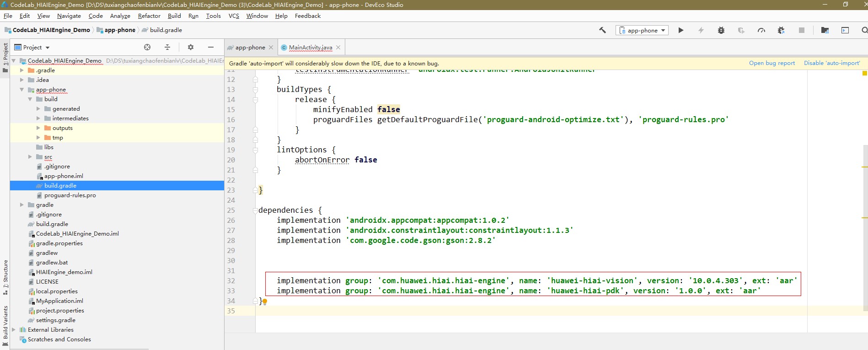Image resolution: width=868 pixels, height=350 pixels.
Task: Open the VCS menu
Action: coord(234,16)
